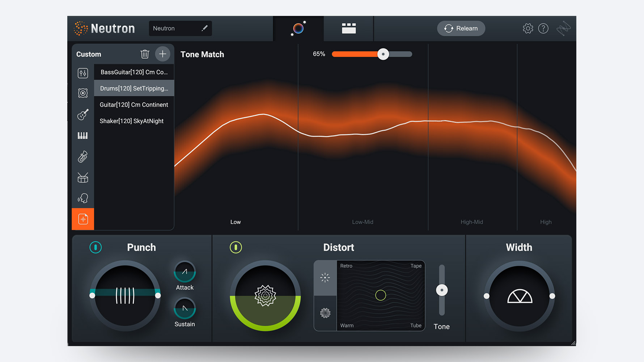Screen dimensions: 644x362
Task: Select the vocal head profile category
Action: click(x=83, y=198)
